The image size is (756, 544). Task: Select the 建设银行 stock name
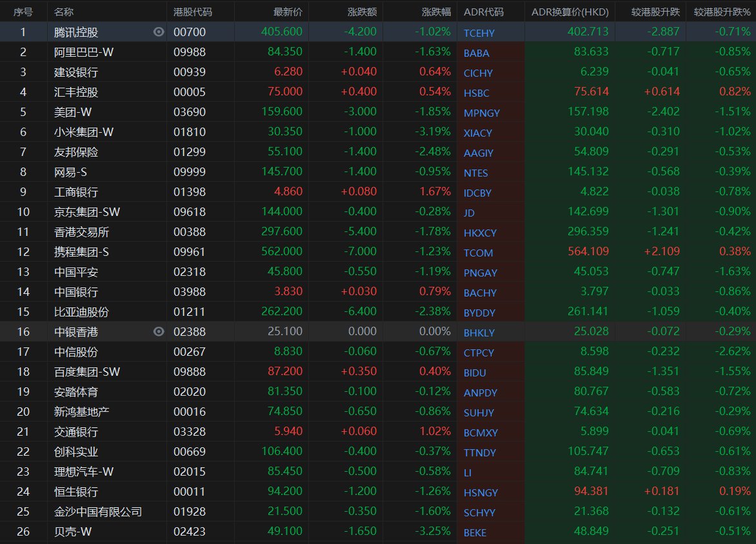tap(76, 72)
